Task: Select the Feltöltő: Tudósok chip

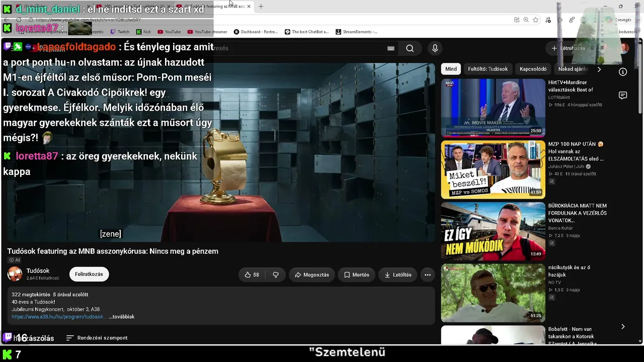Action: pyautogui.click(x=488, y=69)
